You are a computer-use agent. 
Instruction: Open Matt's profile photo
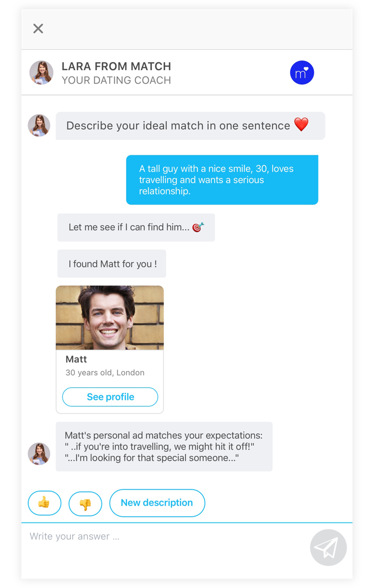[110, 317]
